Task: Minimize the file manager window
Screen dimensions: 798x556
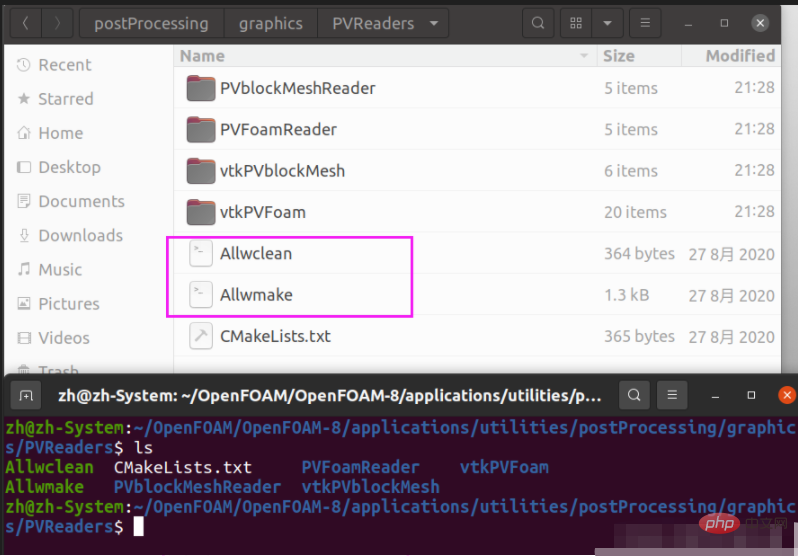Action: tap(688, 23)
